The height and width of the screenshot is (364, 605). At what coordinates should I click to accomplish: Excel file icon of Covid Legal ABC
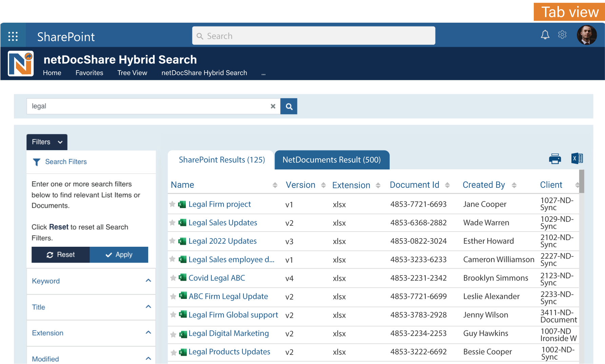click(183, 277)
